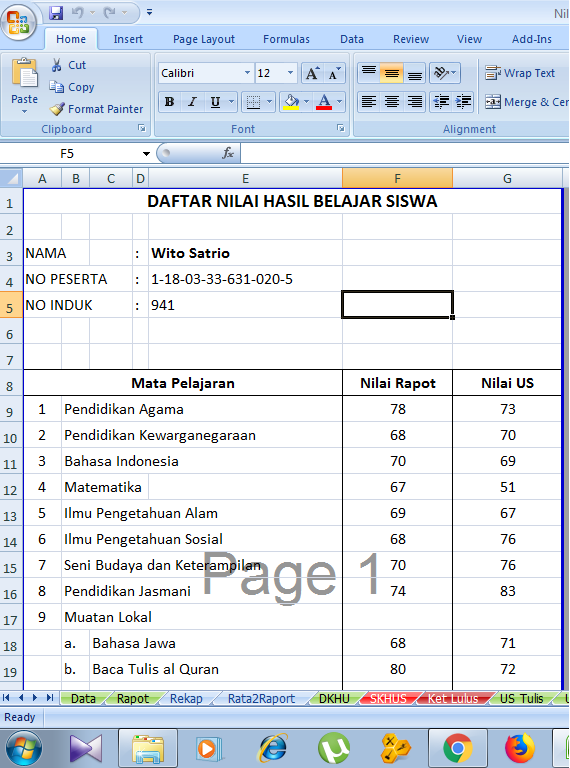The width and height of the screenshot is (570, 768).
Task: Open the Formulas tab
Action: pyautogui.click(x=286, y=39)
